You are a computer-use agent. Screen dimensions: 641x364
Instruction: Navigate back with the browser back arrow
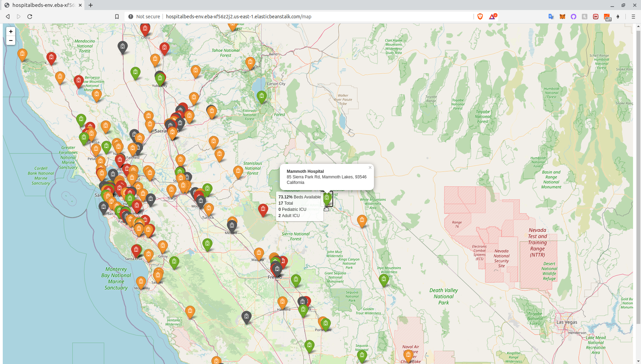coord(8,16)
